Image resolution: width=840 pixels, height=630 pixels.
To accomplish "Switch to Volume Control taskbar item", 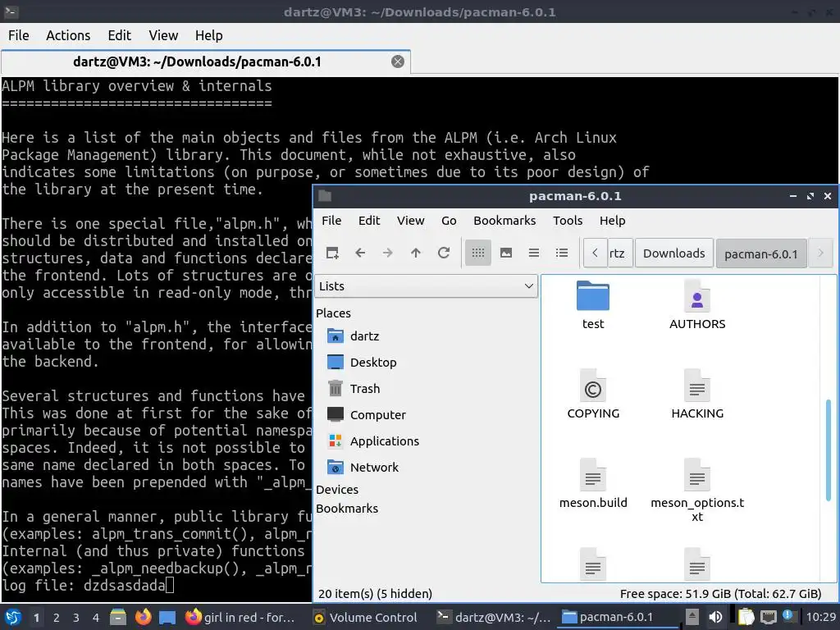I will 365,618.
